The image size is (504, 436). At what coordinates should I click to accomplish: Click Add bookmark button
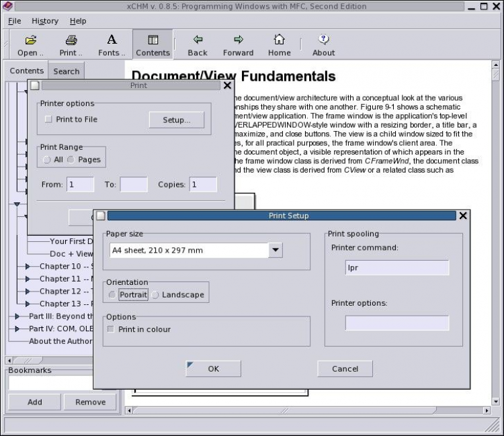[34, 402]
